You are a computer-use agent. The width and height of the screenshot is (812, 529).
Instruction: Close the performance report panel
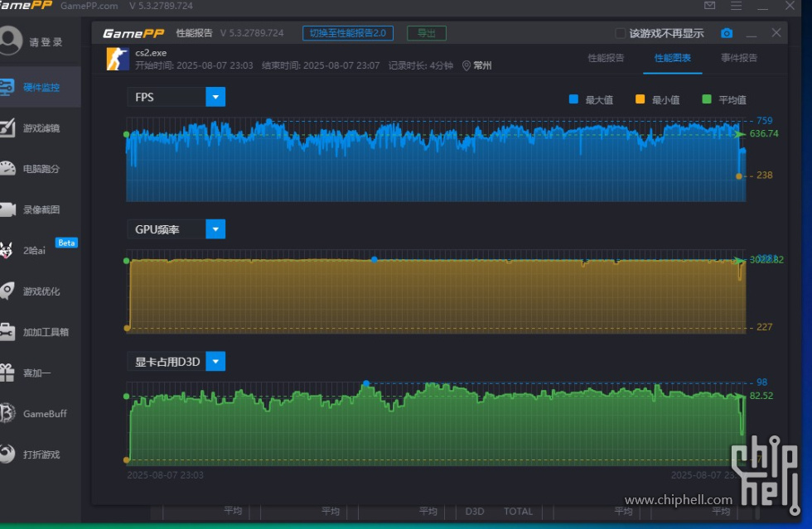776,32
